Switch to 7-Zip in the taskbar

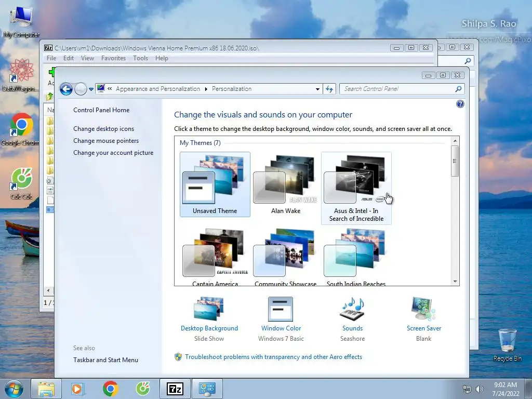coord(175,389)
